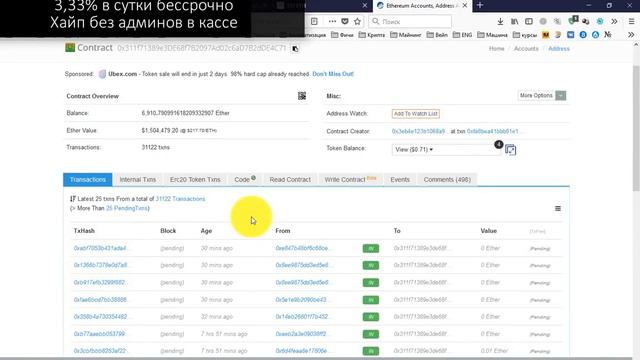Viewport: 640px width, 360px height.
Task: Open the курсы bookmarks folder
Action: click(525, 35)
